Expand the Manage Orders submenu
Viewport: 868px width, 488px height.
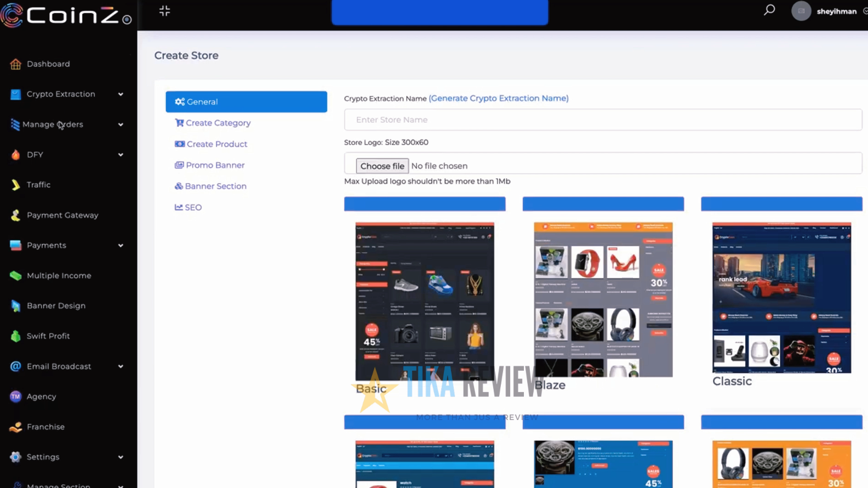tap(121, 124)
